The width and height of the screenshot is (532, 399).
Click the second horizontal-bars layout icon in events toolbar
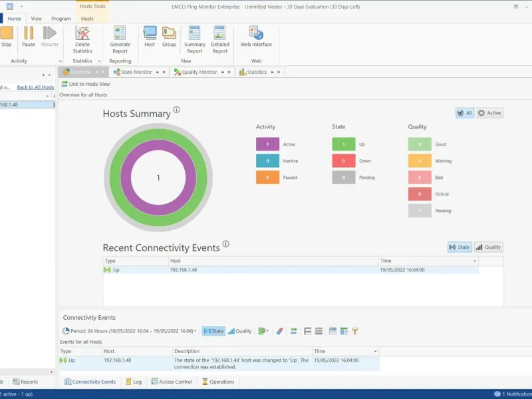[319, 331]
